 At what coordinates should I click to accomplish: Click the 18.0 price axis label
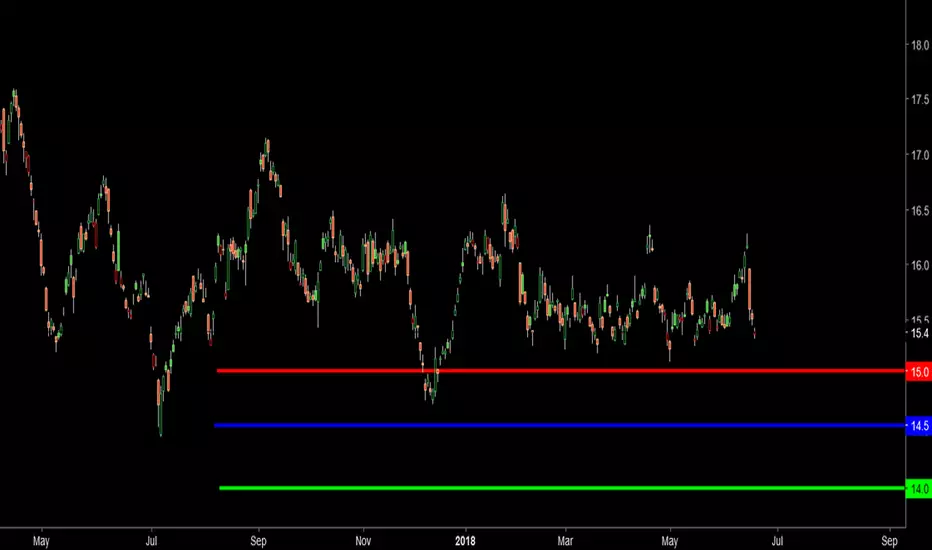coord(920,45)
